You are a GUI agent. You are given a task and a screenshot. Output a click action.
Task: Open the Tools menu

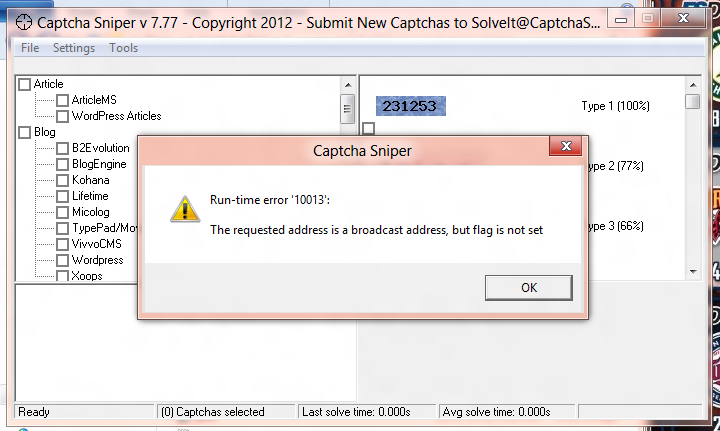point(123,48)
